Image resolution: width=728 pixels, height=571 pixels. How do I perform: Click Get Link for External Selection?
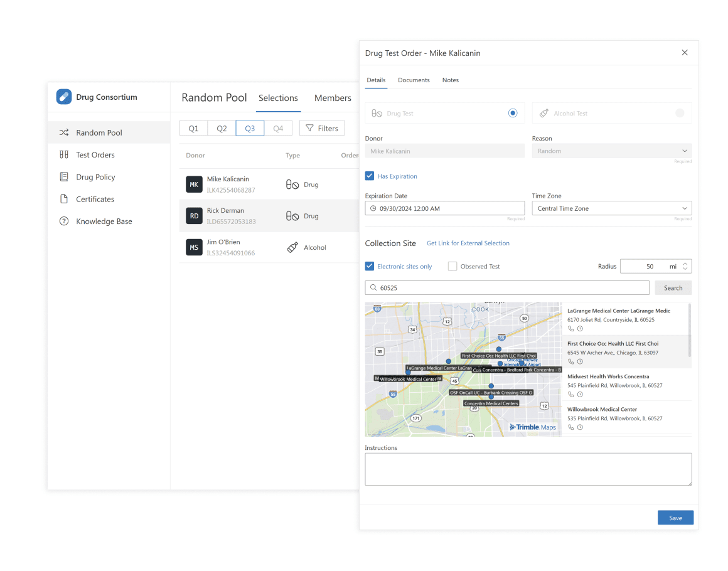point(468,243)
